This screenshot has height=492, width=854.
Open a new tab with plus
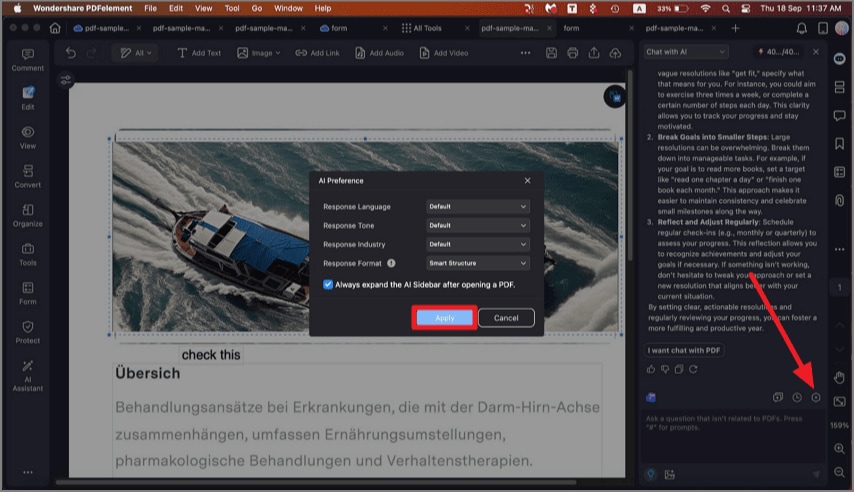[x=735, y=28]
